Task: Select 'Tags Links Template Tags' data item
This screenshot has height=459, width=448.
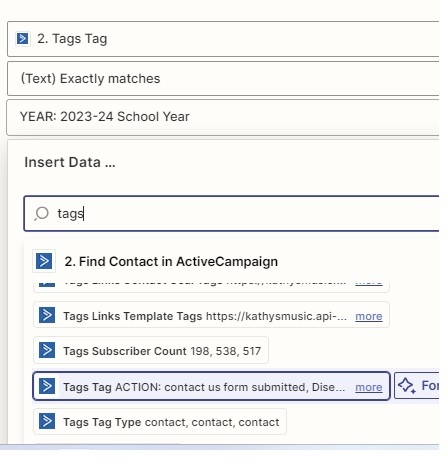Action: [x=211, y=315]
